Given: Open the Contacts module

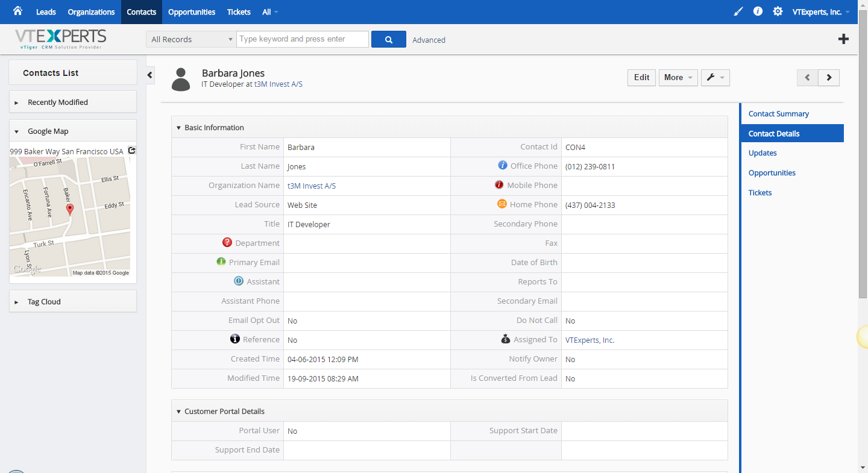Looking at the screenshot, I should 142,12.
